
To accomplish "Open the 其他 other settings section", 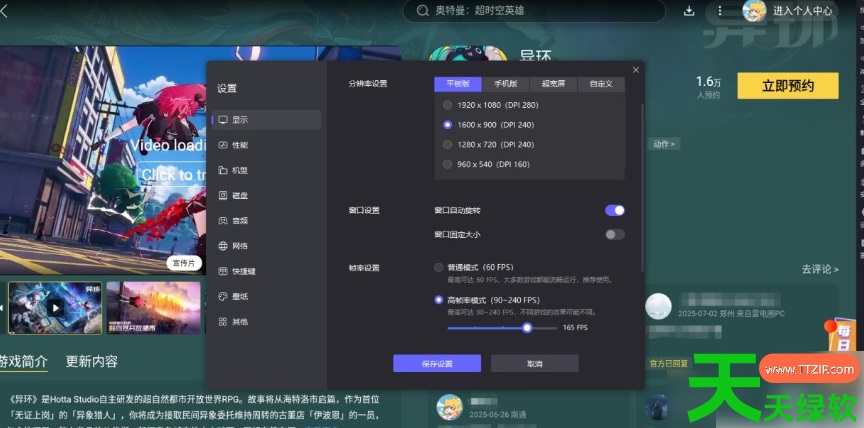I will tap(266, 322).
